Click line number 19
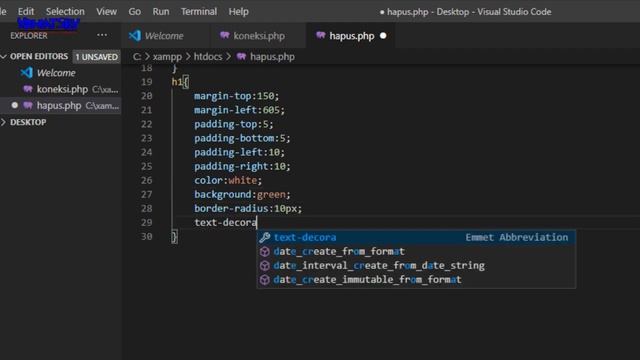Screen dimensions: 640x360 click(x=147, y=82)
